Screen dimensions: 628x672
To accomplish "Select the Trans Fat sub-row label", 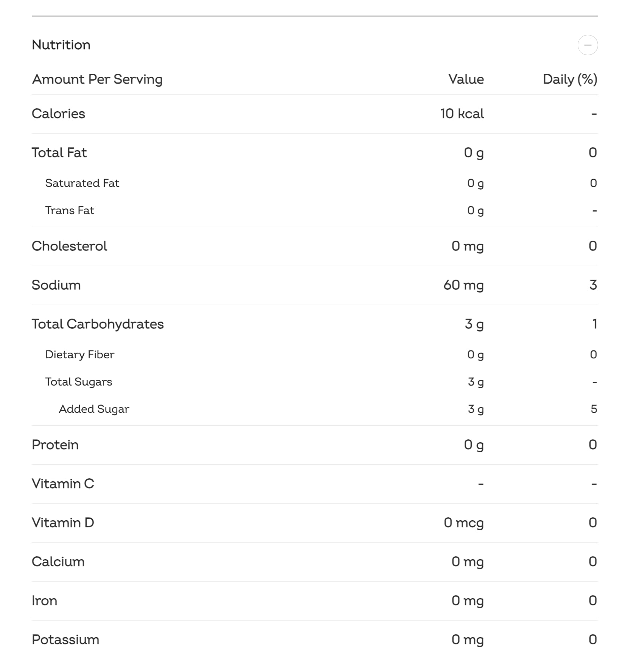I will (70, 210).
